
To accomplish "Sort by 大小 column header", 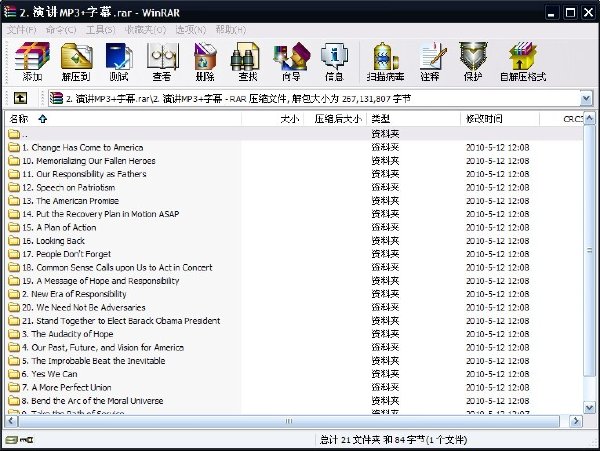I will click(x=272, y=119).
